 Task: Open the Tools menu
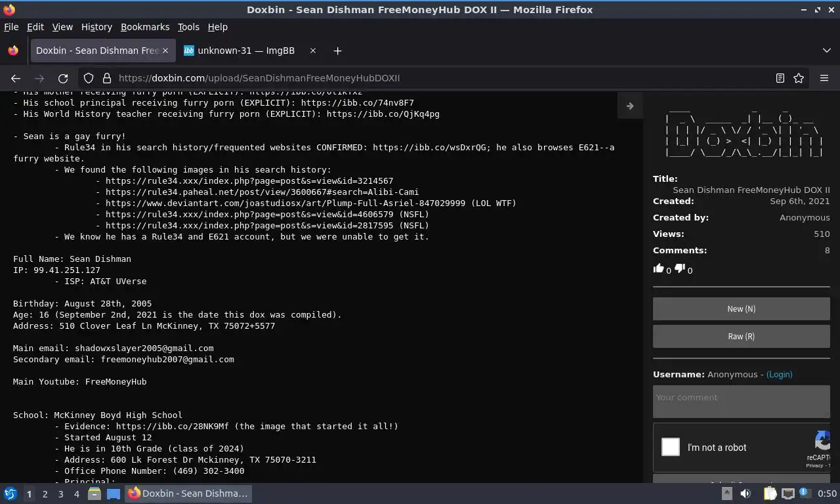click(188, 27)
